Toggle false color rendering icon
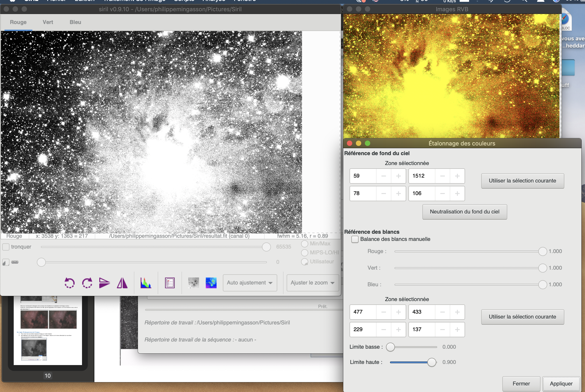The width and height of the screenshot is (585, 392). [211, 283]
